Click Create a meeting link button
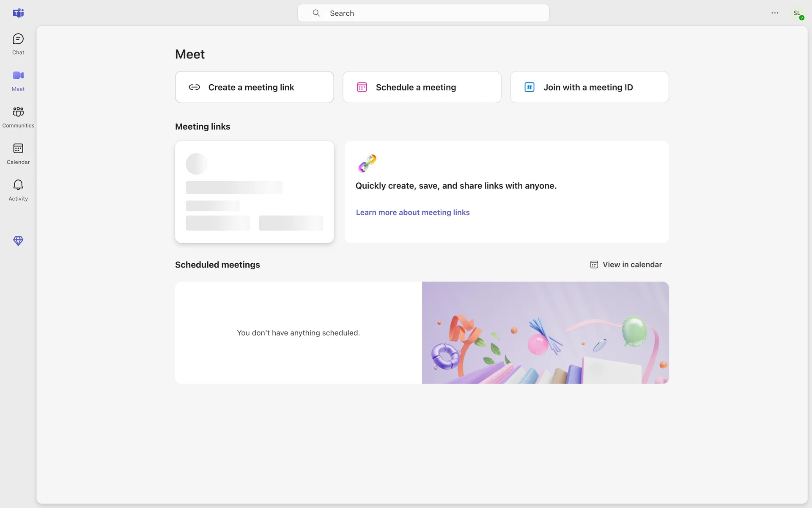Screen dimensions: 812x508 click(254, 87)
